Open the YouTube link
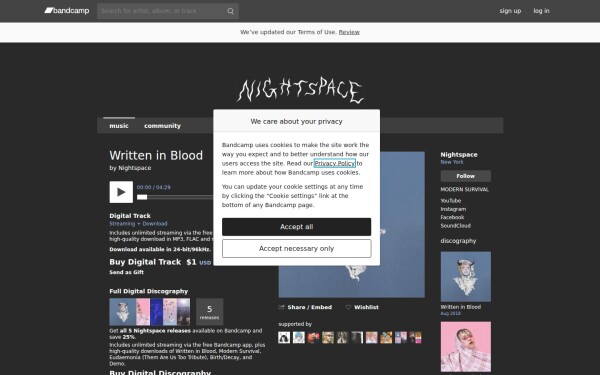This screenshot has width=600, height=375. pyautogui.click(x=451, y=201)
